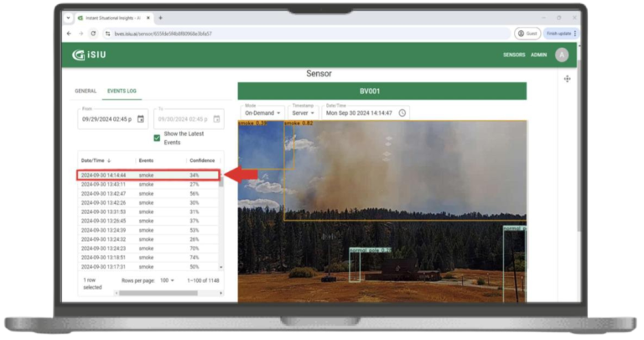The image size is (644, 340).
Task: Select the 2024-09-30 13:43:11 smoke event row
Action: pyautogui.click(x=147, y=184)
